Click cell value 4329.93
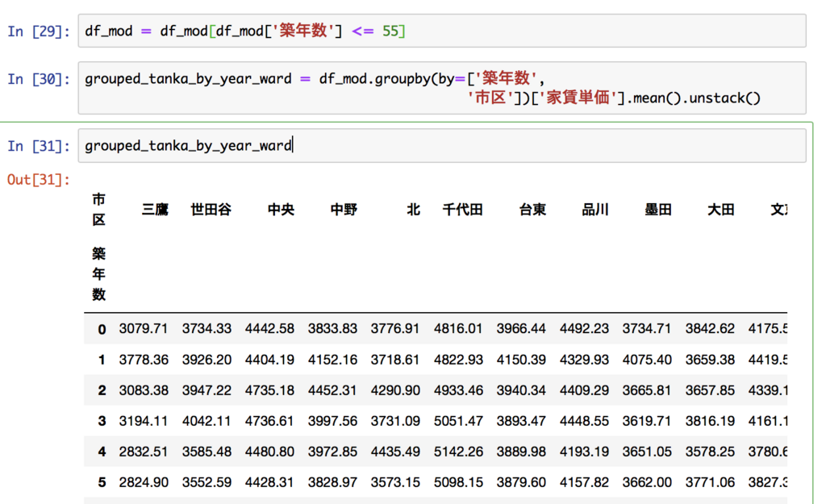This screenshot has height=504, width=826. click(584, 360)
